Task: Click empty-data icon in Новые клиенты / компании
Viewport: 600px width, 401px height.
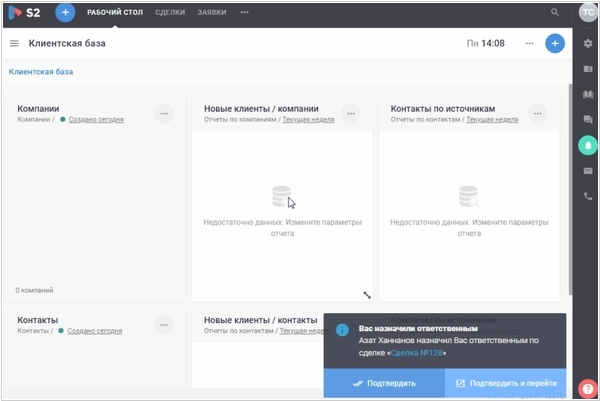Action: tap(282, 196)
